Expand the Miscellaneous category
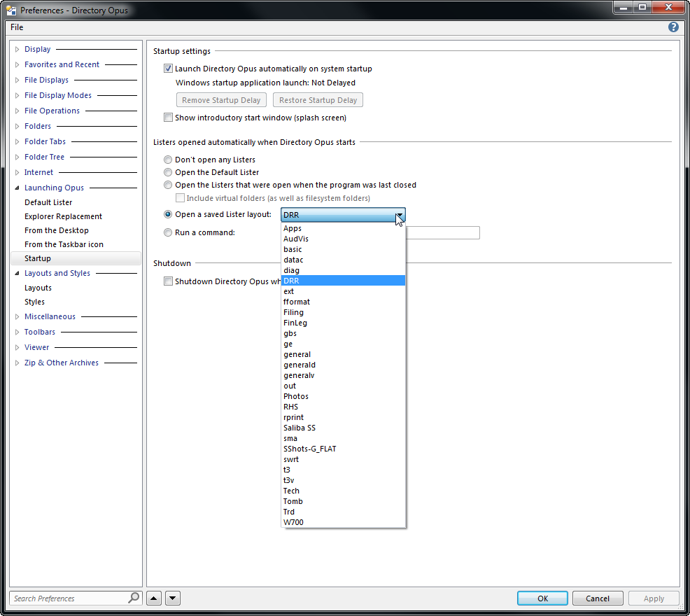690x616 pixels. pyautogui.click(x=17, y=316)
